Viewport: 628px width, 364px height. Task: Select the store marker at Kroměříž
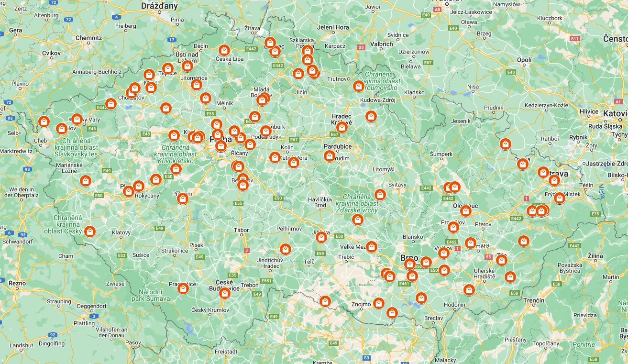pos(471,243)
